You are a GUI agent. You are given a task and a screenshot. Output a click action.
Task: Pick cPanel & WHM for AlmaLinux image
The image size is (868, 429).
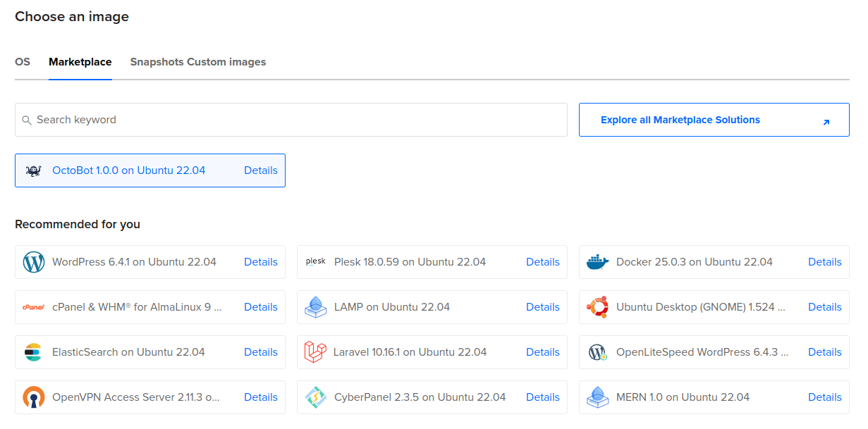coord(150,307)
